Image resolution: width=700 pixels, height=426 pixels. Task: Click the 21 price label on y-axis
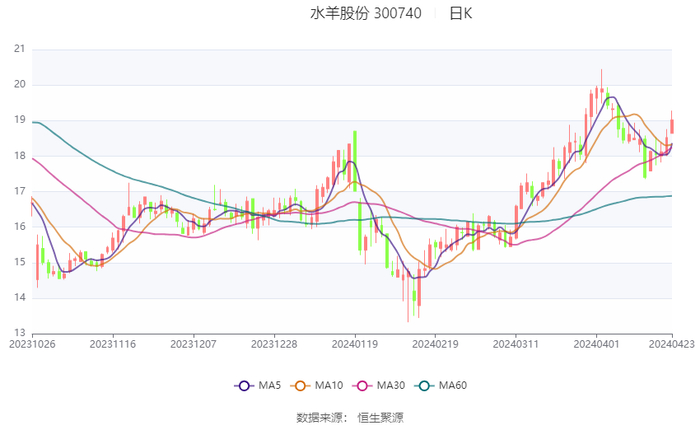coord(20,48)
